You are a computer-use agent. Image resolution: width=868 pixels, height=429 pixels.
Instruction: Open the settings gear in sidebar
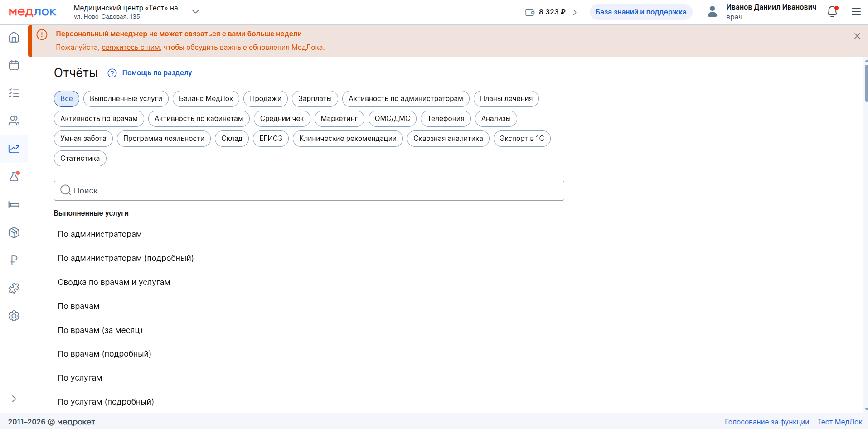14,316
